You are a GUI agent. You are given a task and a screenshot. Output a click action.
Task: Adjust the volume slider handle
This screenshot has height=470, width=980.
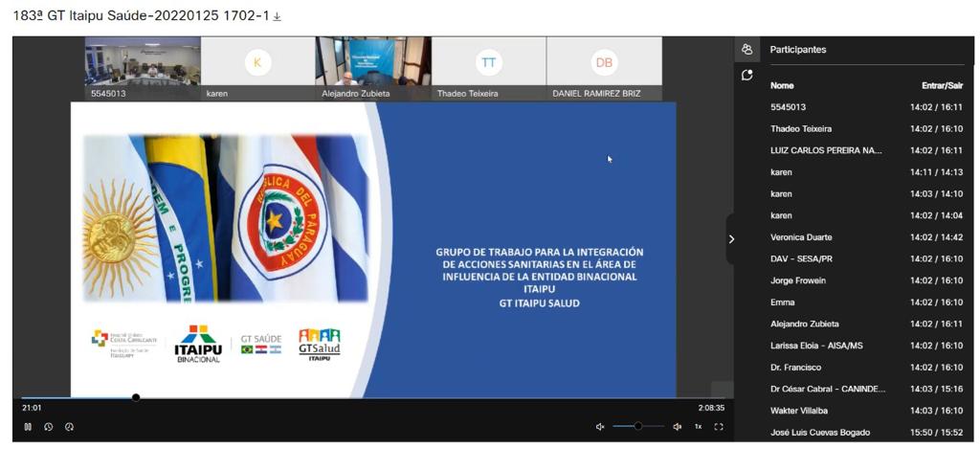coord(637,426)
